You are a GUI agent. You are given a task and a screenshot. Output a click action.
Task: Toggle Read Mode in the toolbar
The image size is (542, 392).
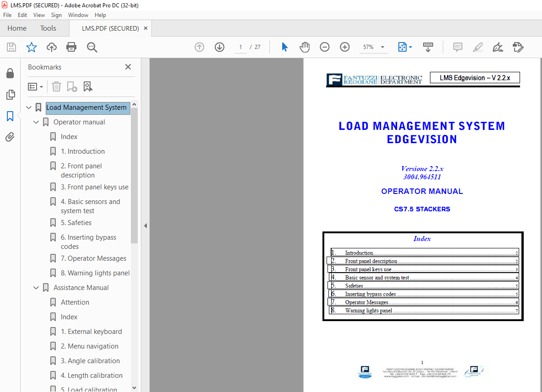point(428,47)
